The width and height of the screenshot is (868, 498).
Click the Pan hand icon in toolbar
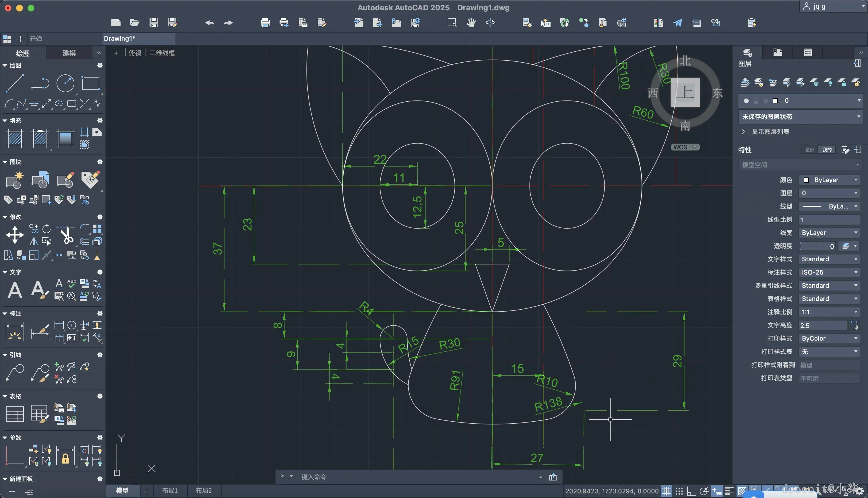coord(471,23)
